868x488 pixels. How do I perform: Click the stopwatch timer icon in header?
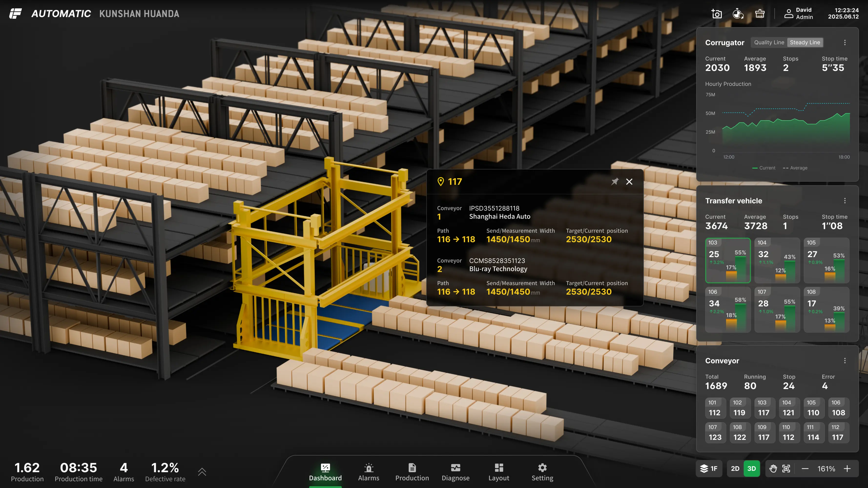tap(738, 13)
